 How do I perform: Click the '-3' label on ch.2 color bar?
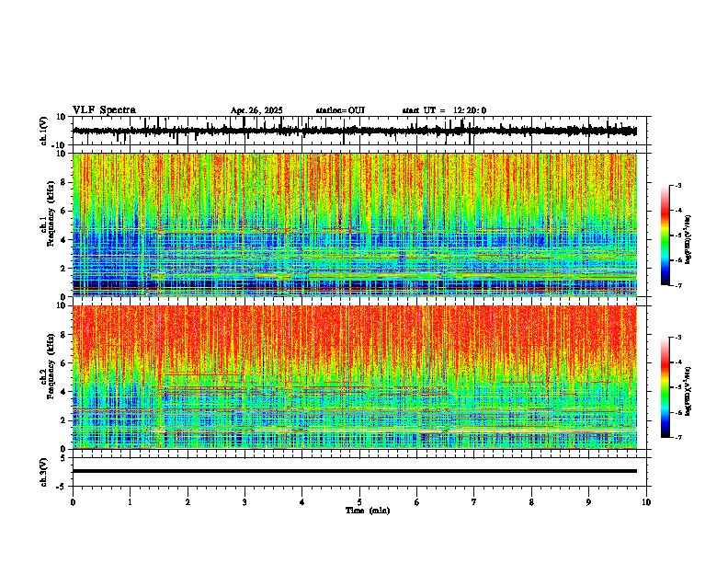678,338
